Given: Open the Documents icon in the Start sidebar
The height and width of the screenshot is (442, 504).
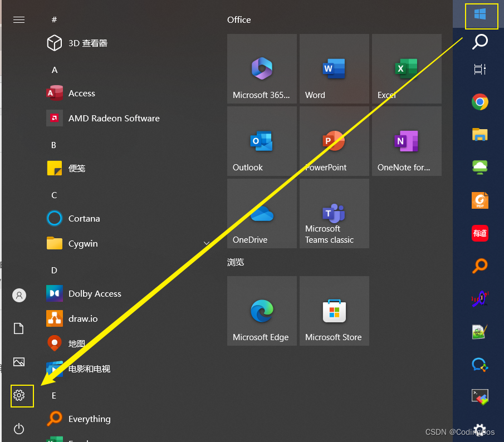Looking at the screenshot, I should (19, 328).
